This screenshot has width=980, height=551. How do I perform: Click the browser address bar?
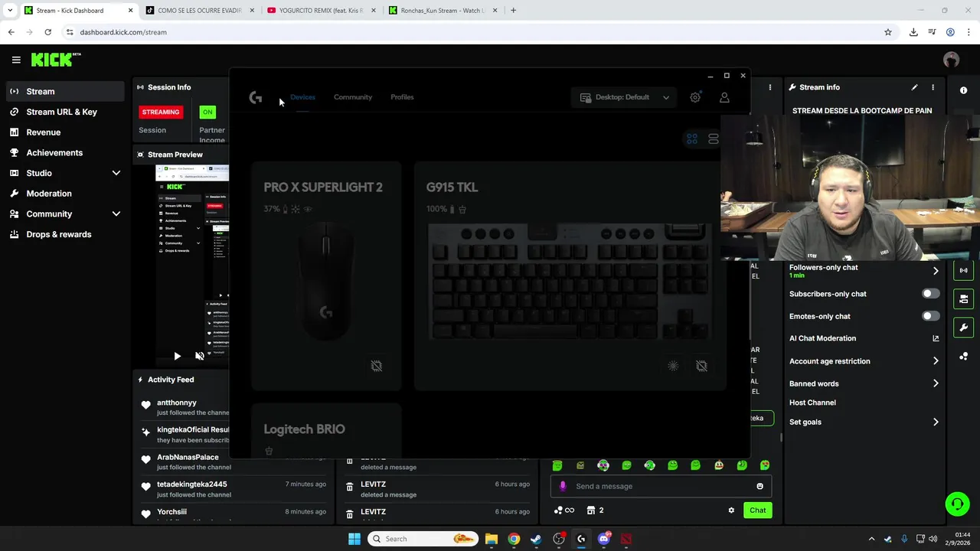[475, 32]
